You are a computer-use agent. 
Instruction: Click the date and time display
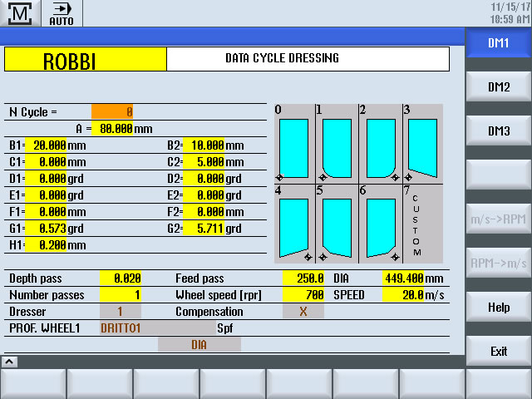(x=510, y=13)
